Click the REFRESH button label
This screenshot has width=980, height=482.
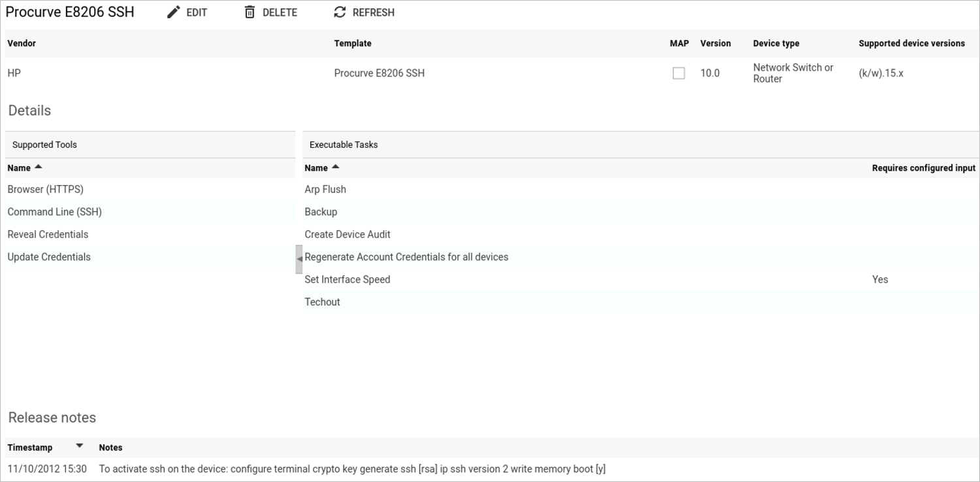tap(374, 12)
